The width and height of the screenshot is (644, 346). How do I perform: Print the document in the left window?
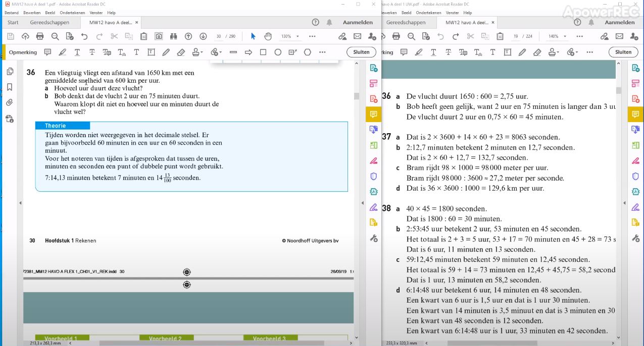coord(40,36)
